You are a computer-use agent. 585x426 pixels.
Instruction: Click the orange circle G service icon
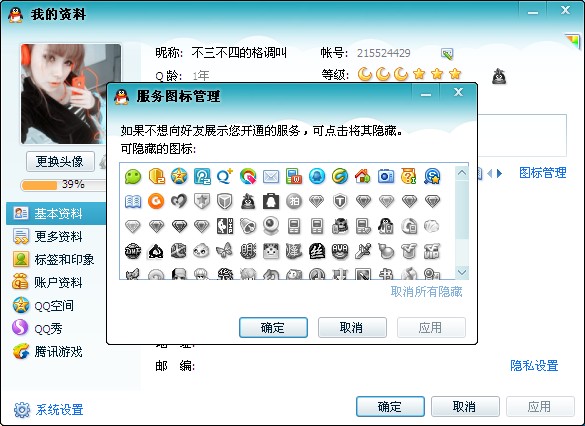(x=156, y=201)
